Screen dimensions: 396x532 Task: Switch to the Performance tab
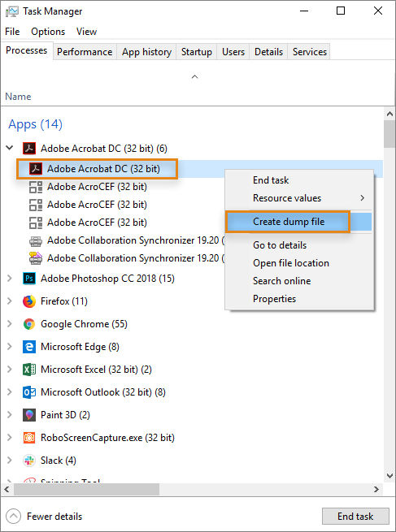click(85, 52)
